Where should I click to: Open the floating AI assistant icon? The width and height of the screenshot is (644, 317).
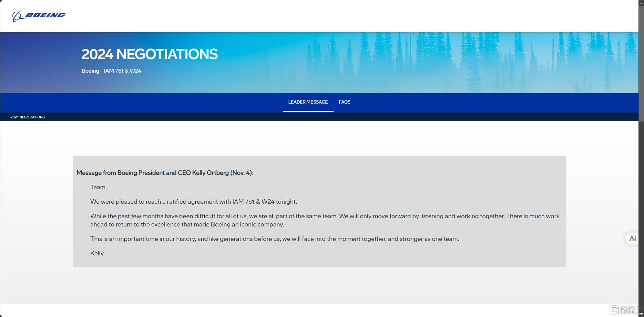coord(633,239)
